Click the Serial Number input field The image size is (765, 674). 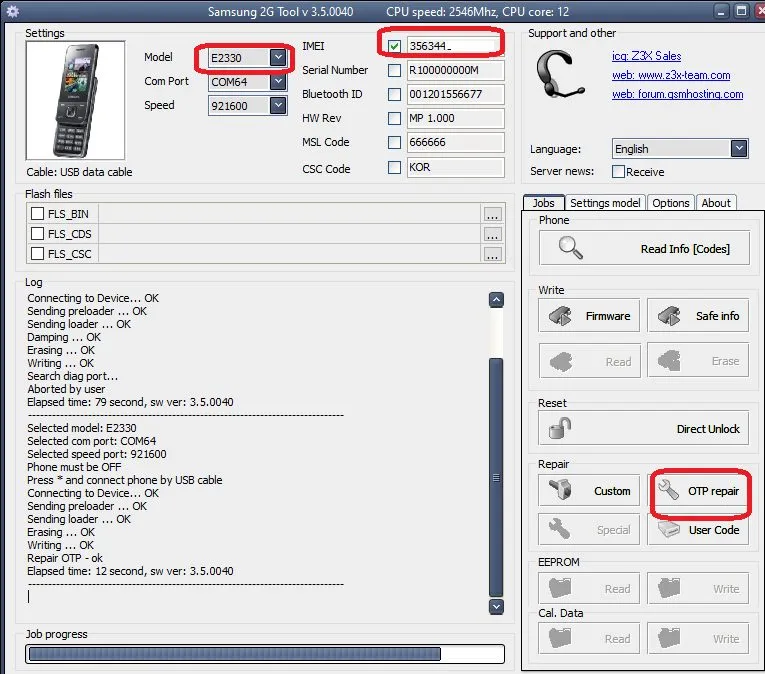(x=456, y=70)
